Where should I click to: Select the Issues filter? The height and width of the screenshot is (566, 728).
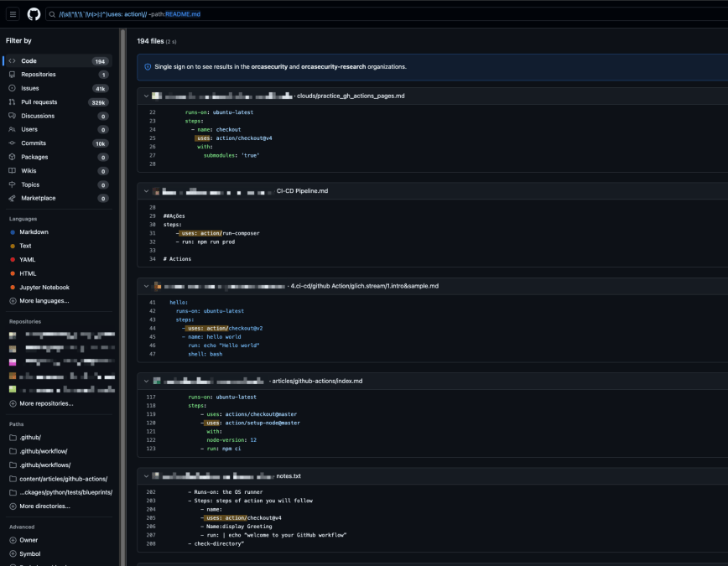[58, 88]
